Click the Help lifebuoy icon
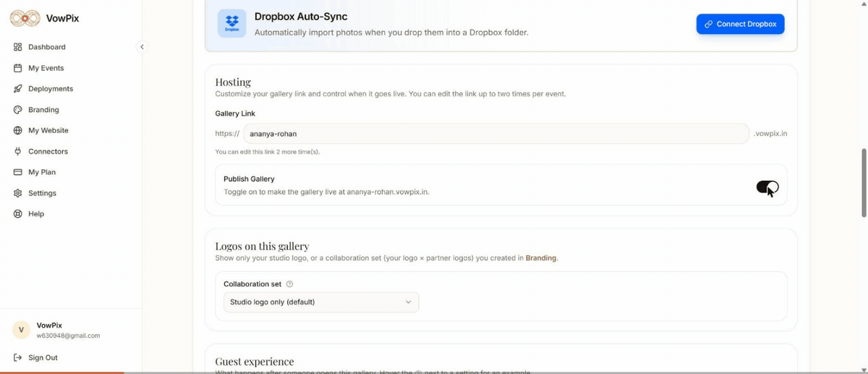Viewport: 868px width, 374px height. point(18,214)
